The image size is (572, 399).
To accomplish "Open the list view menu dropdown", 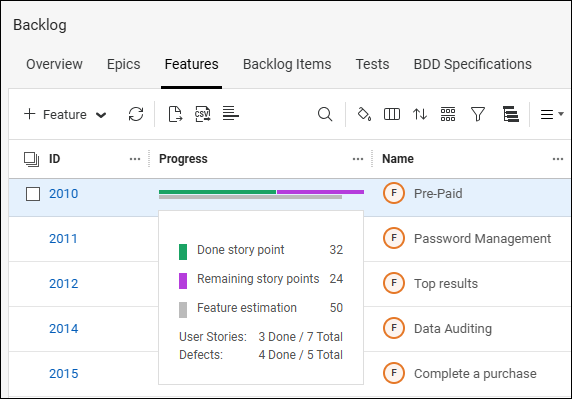I will [x=552, y=115].
